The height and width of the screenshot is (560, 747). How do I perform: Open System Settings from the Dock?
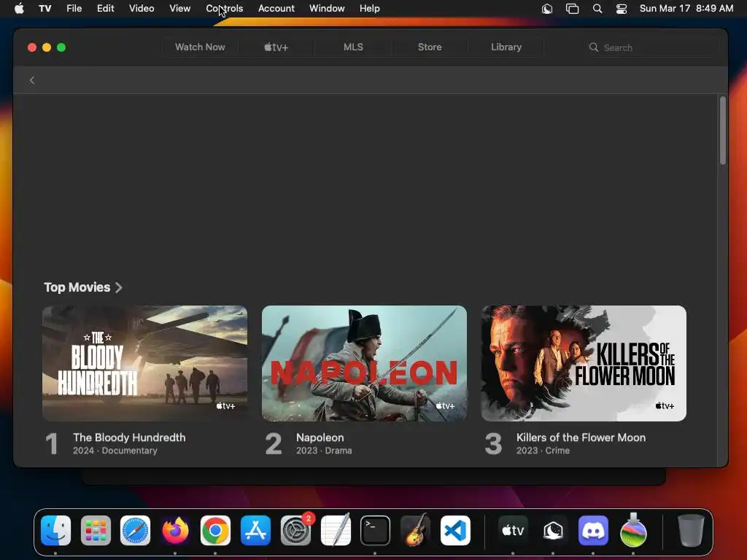click(295, 530)
